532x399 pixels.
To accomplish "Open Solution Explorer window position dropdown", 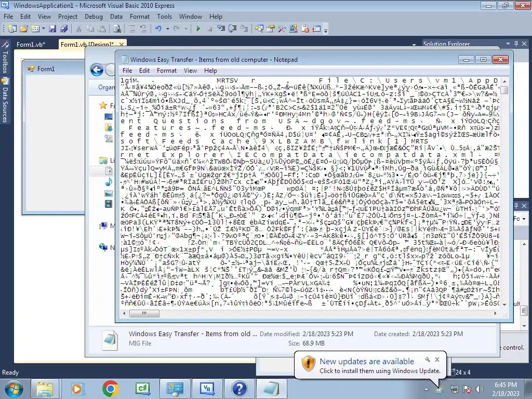I will (x=508, y=44).
